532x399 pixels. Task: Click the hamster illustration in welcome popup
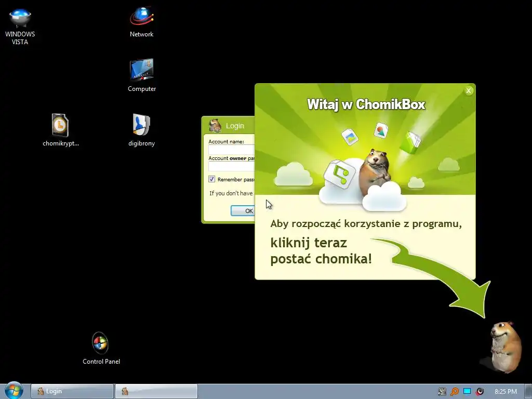(x=375, y=171)
